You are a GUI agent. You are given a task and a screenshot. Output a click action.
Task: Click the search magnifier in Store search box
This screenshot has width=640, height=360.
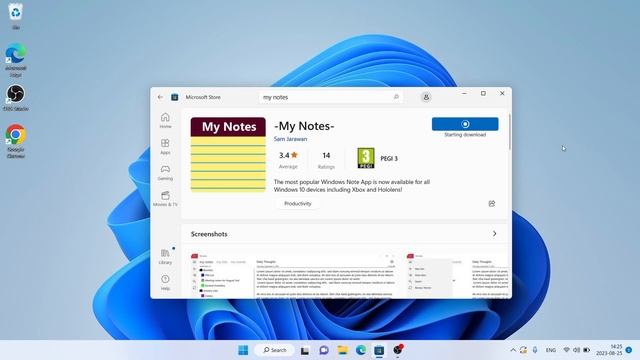(x=396, y=97)
